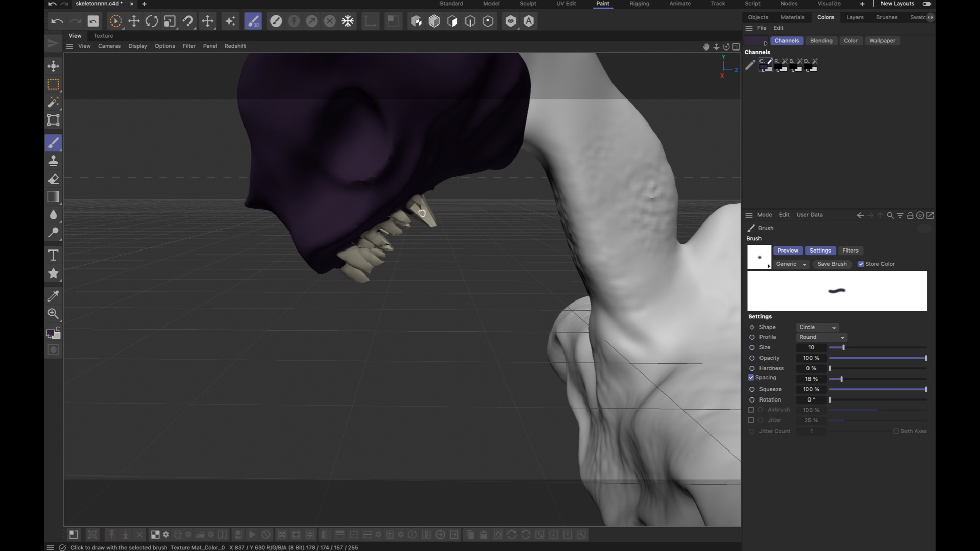
Task: Switch to the Sculpt layout tab
Action: pos(528,4)
